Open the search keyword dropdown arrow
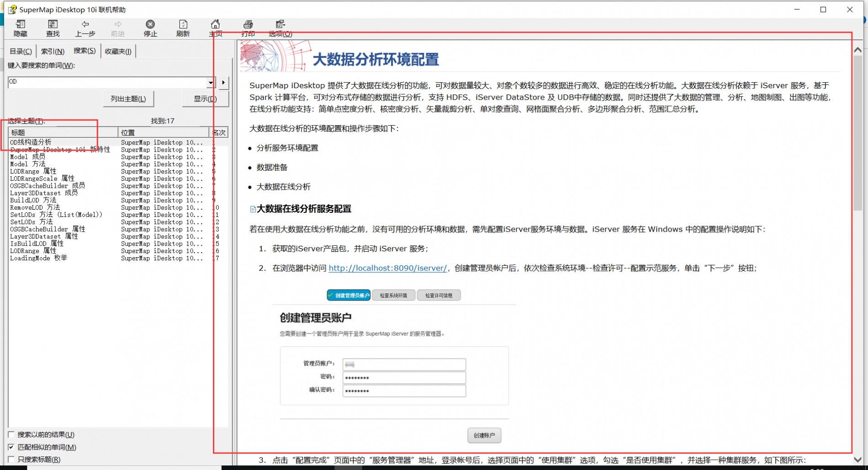868x470 pixels. pyautogui.click(x=211, y=83)
